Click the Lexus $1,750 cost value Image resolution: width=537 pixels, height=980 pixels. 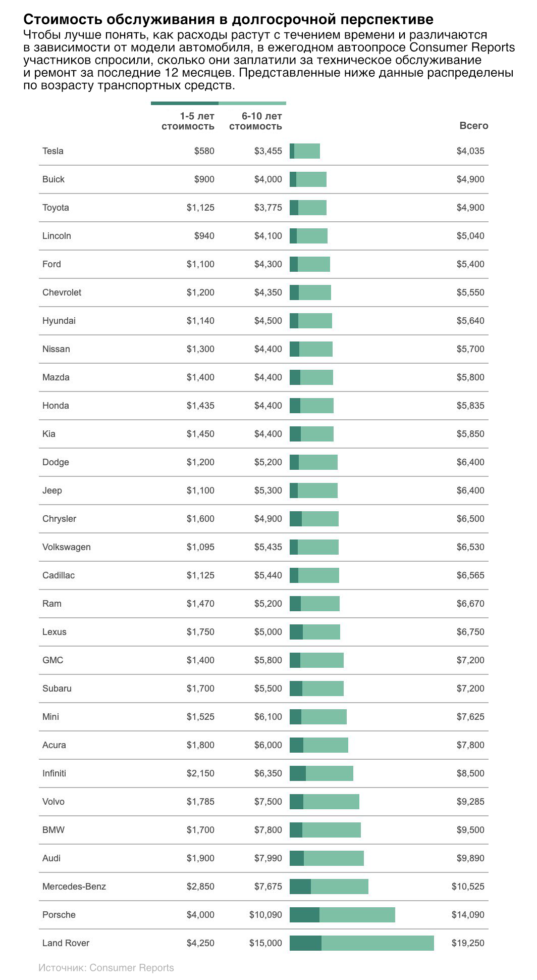[x=200, y=632]
